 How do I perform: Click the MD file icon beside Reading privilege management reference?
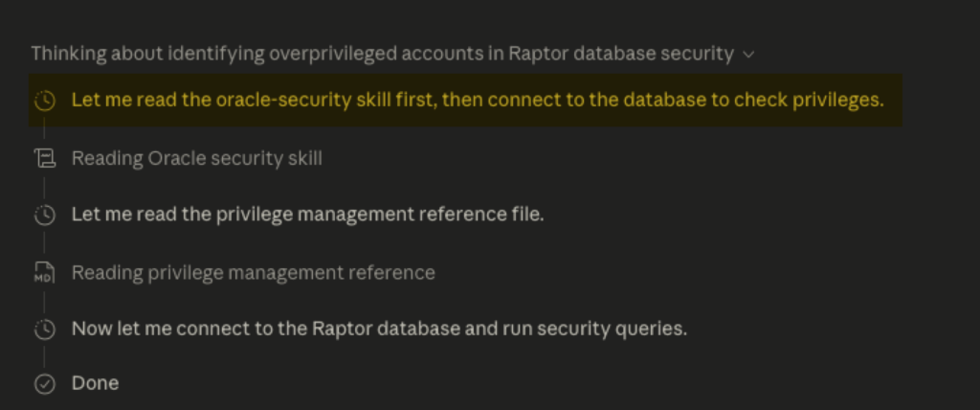44,273
